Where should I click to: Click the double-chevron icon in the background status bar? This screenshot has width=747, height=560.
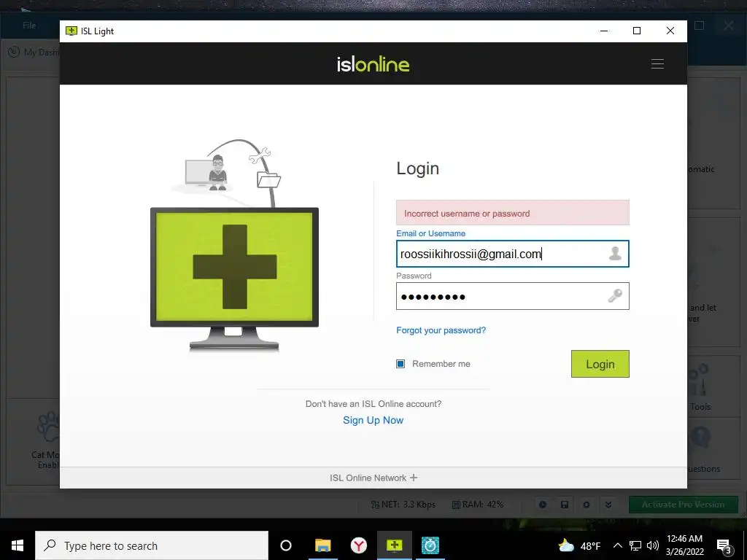tap(608, 505)
